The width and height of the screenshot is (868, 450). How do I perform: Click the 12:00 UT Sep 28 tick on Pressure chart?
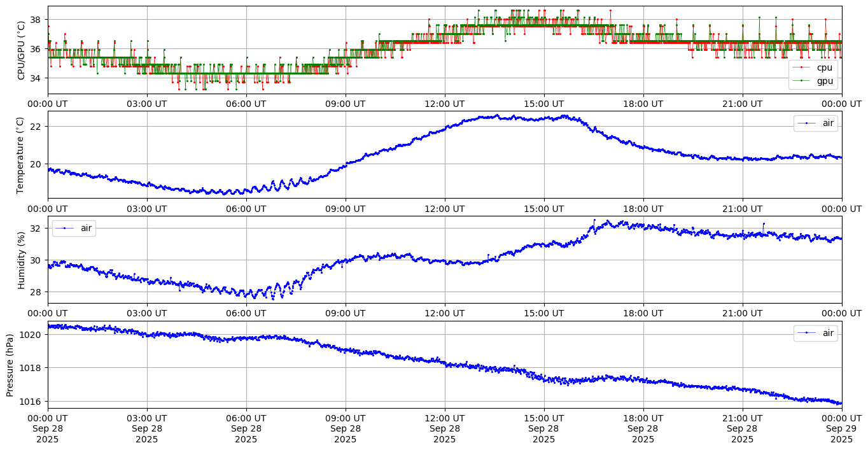[x=444, y=428]
